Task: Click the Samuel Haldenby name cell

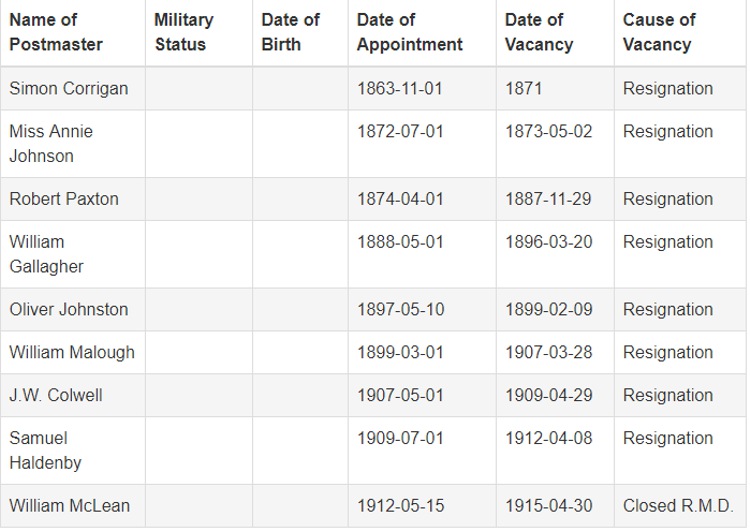Action: pyautogui.click(x=45, y=450)
